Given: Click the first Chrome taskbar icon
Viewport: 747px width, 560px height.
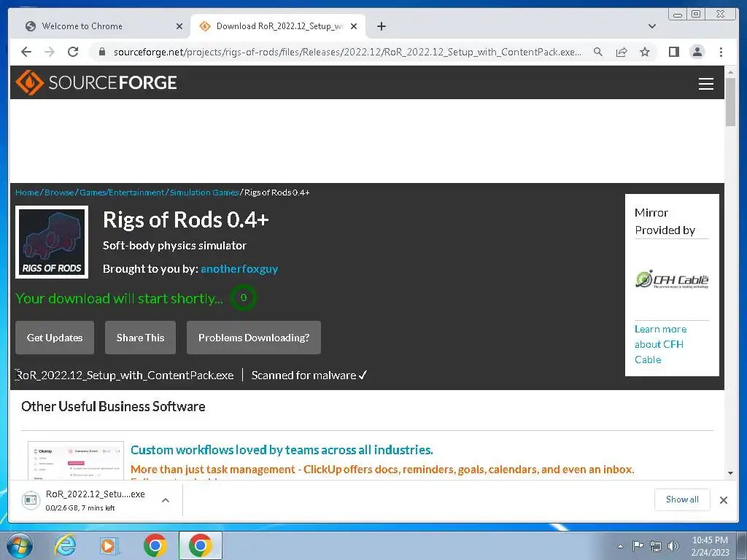Looking at the screenshot, I should 155,545.
